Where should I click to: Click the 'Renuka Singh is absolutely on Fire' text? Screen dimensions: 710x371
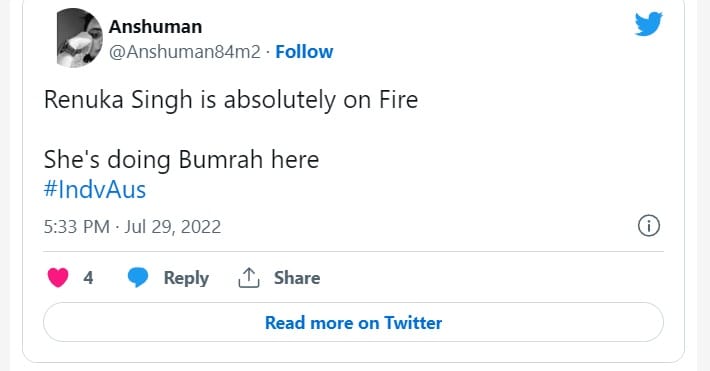coord(231,100)
